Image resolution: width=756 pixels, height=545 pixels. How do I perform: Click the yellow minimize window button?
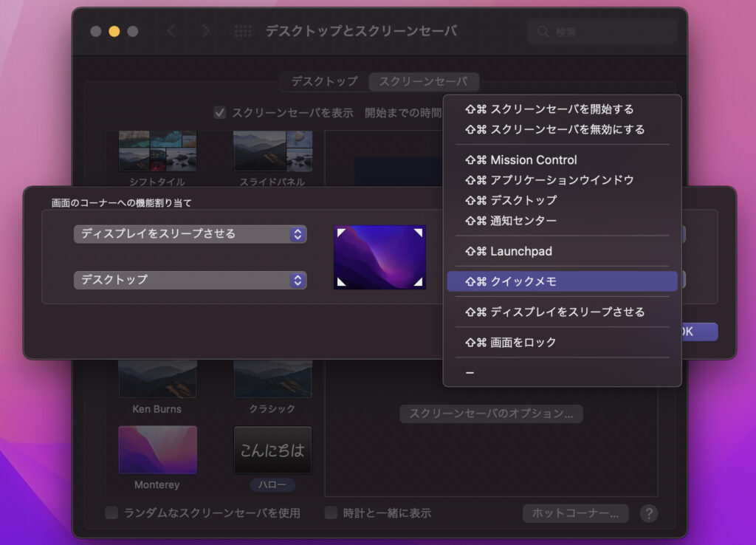[x=114, y=31]
